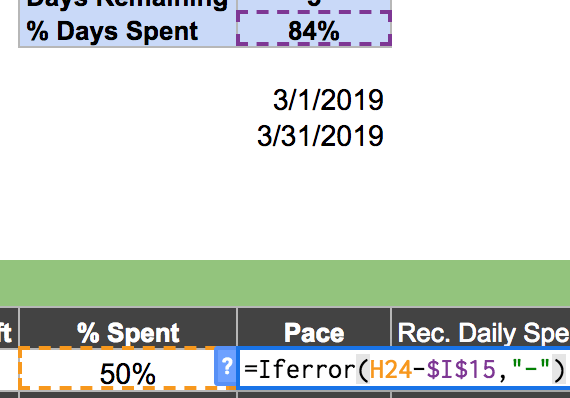Click the closing parenthesis in the formula
Viewport: 570px width, 398px height.
pyautogui.click(x=559, y=369)
